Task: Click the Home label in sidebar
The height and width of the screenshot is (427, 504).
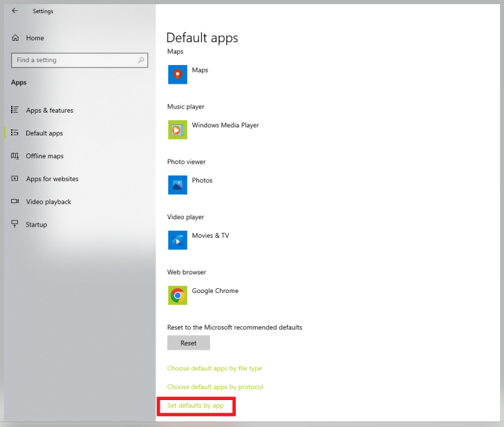Action: coord(35,38)
